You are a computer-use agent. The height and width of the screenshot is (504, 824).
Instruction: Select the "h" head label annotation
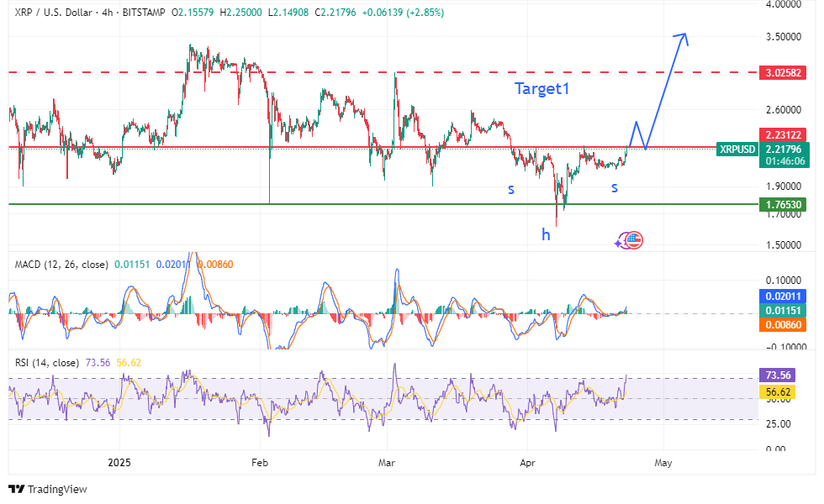[x=546, y=234]
